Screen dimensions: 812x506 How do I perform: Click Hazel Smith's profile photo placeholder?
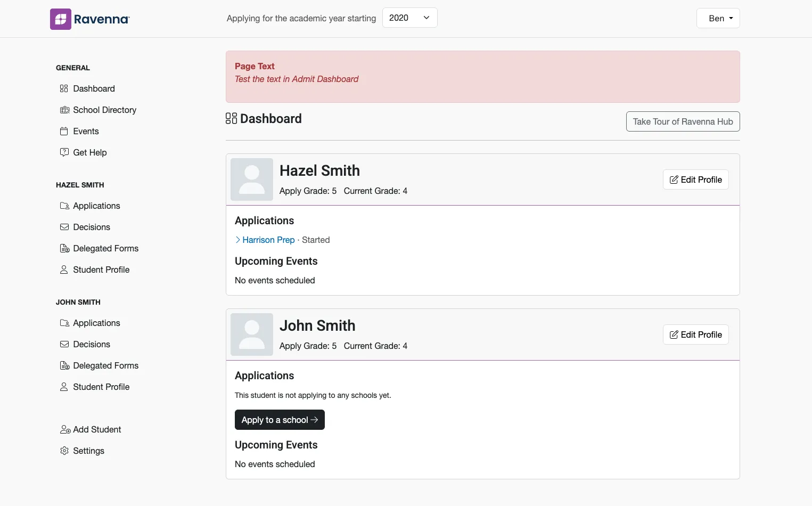pos(251,179)
